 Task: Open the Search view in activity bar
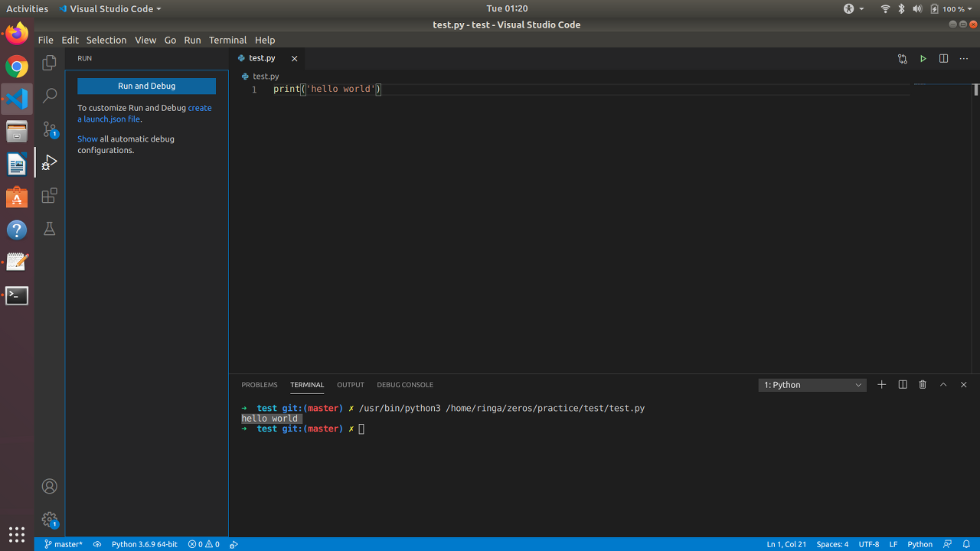pyautogui.click(x=49, y=96)
